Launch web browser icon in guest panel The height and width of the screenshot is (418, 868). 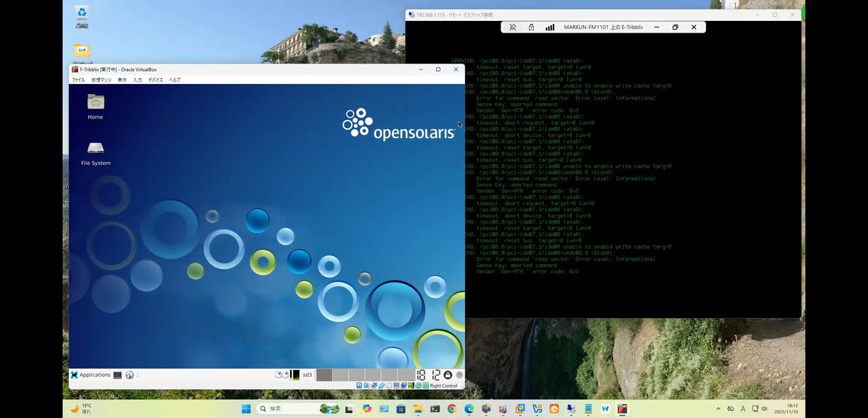point(129,375)
